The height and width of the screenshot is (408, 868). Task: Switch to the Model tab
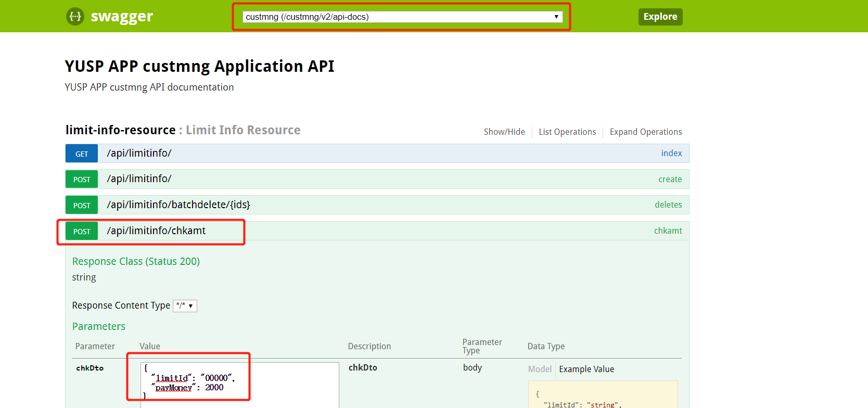(540, 369)
